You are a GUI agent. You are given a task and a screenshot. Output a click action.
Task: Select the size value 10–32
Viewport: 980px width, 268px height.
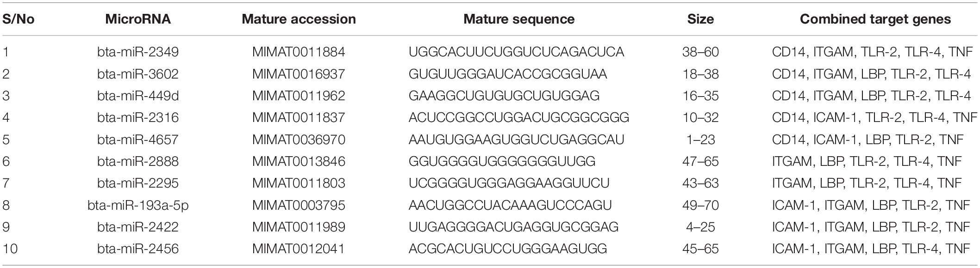(700, 118)
